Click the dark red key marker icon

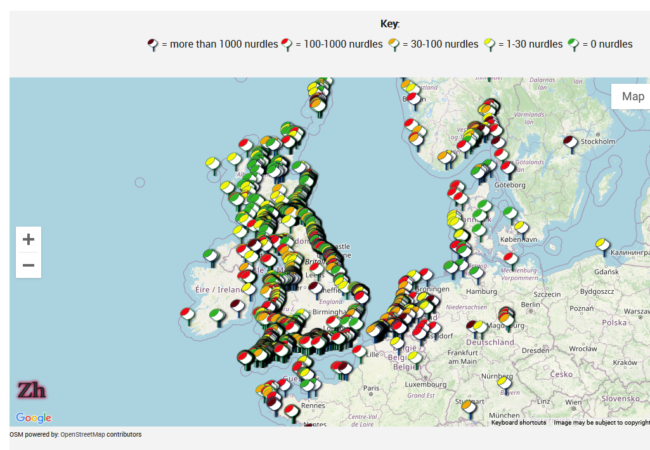tap(153, 44)
